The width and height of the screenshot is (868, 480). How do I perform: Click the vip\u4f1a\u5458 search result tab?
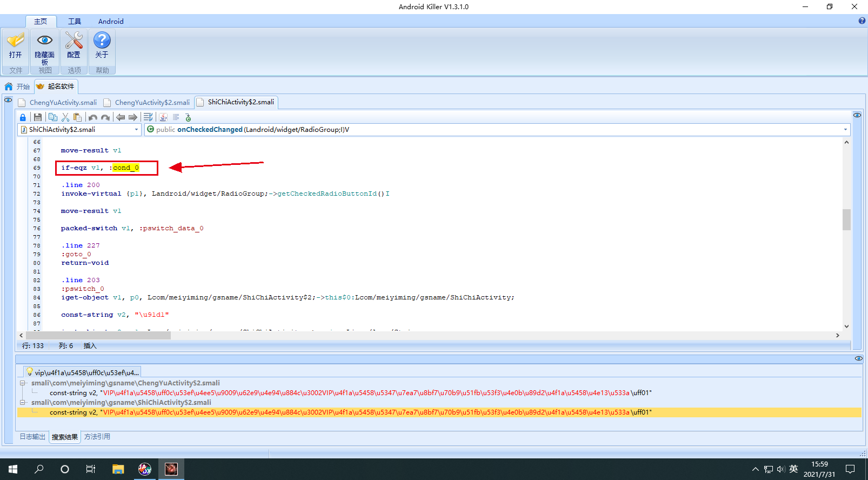click(x=82, y=372)
